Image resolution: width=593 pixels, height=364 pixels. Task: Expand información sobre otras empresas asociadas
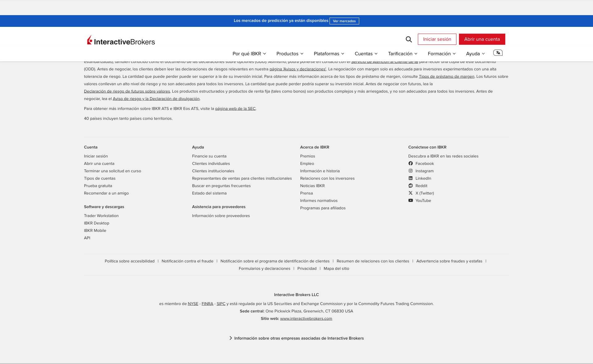click(x=296, y=338)
